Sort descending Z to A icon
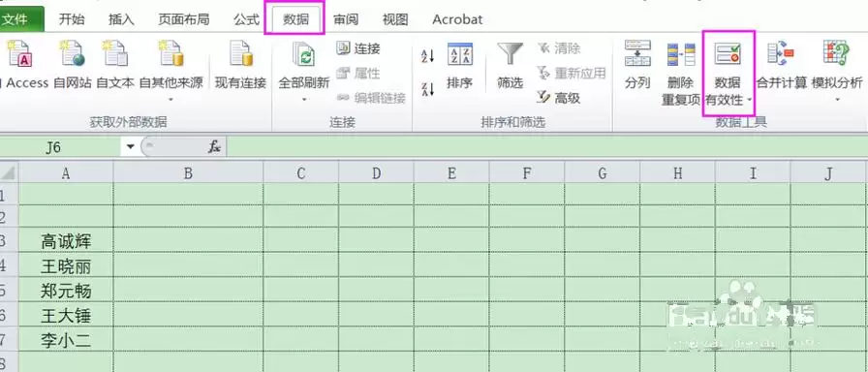This screenshot has height=372, width=868. [428, 88]
